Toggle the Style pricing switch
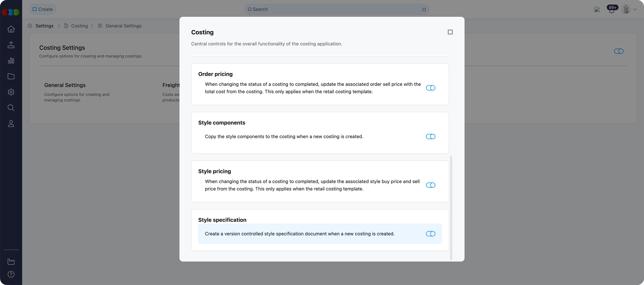Image resolution: width=644 pixels, height=285 pixels. point(430,185)
